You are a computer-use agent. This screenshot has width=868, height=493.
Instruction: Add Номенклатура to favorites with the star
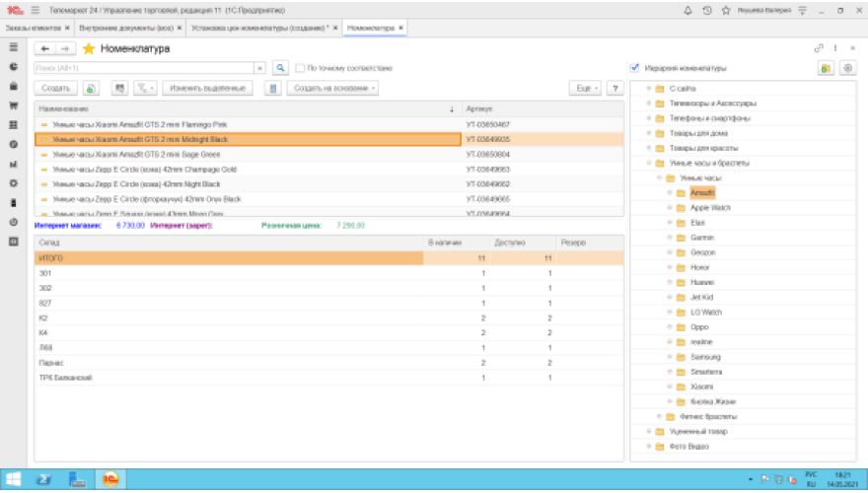tap(89, 48)
